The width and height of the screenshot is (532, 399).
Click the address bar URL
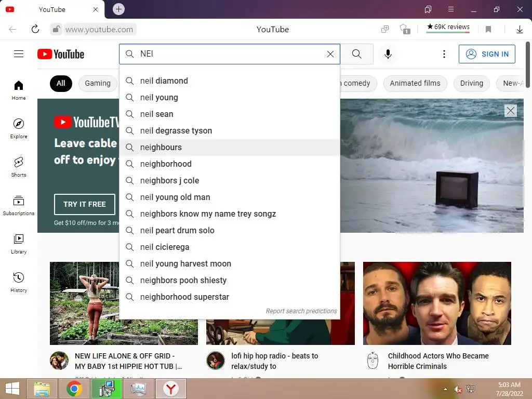[99, 30]
